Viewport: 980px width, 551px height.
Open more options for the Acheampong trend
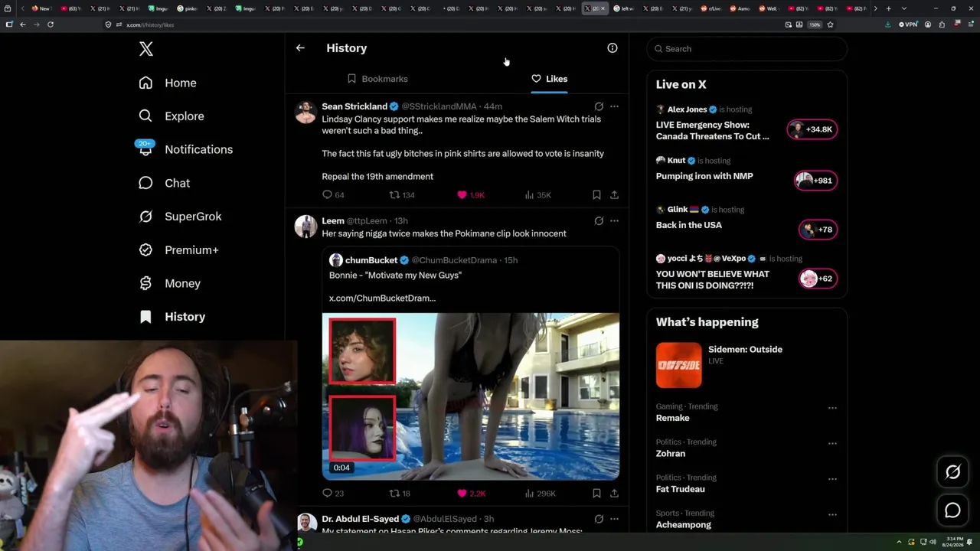[832, 515]
